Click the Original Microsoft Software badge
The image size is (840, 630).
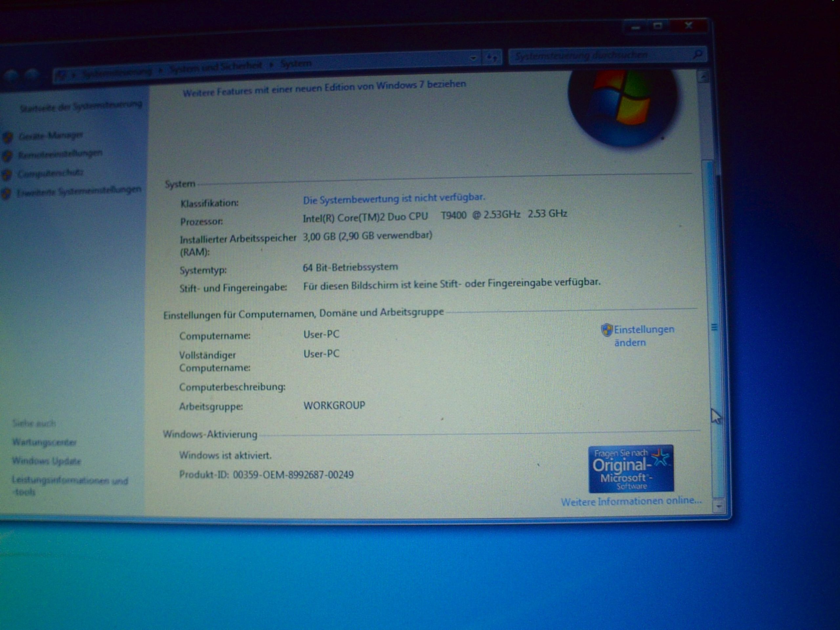tap(631, 469)
